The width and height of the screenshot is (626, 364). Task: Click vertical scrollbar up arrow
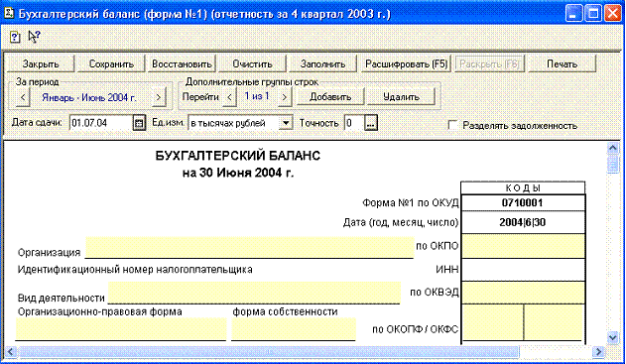[613, 149]
